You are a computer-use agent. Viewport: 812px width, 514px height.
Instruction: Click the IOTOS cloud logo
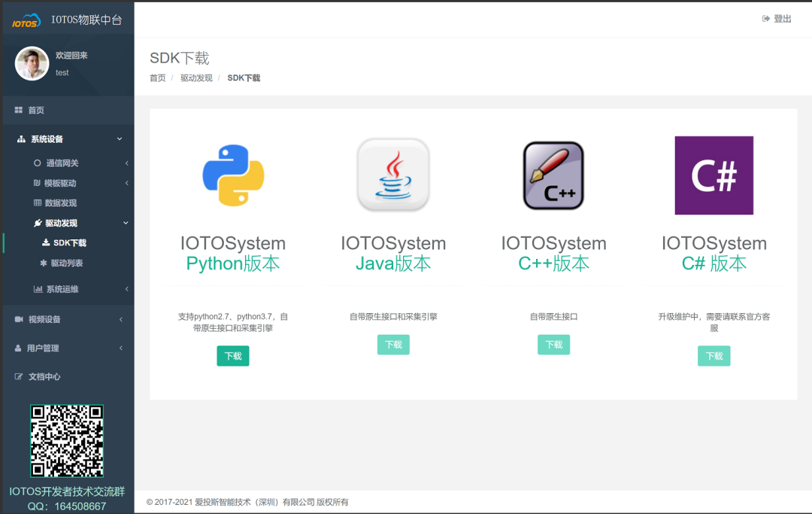pos(26,21)
